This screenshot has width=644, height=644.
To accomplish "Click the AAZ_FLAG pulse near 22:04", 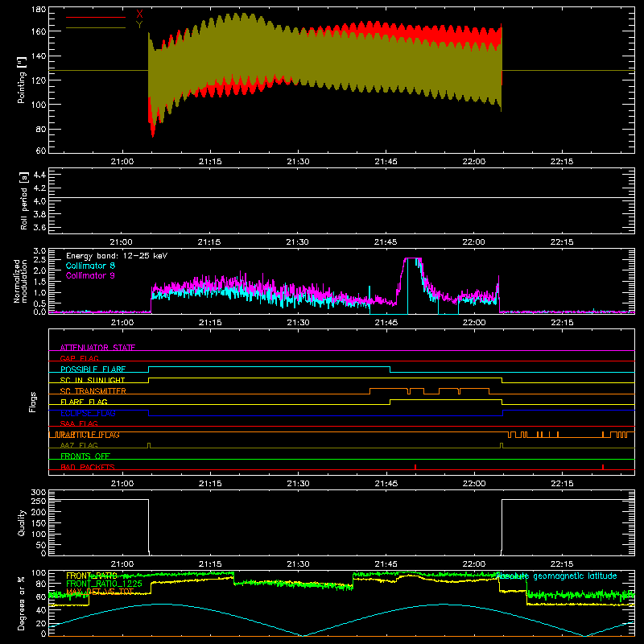I will tap(502, 445).
